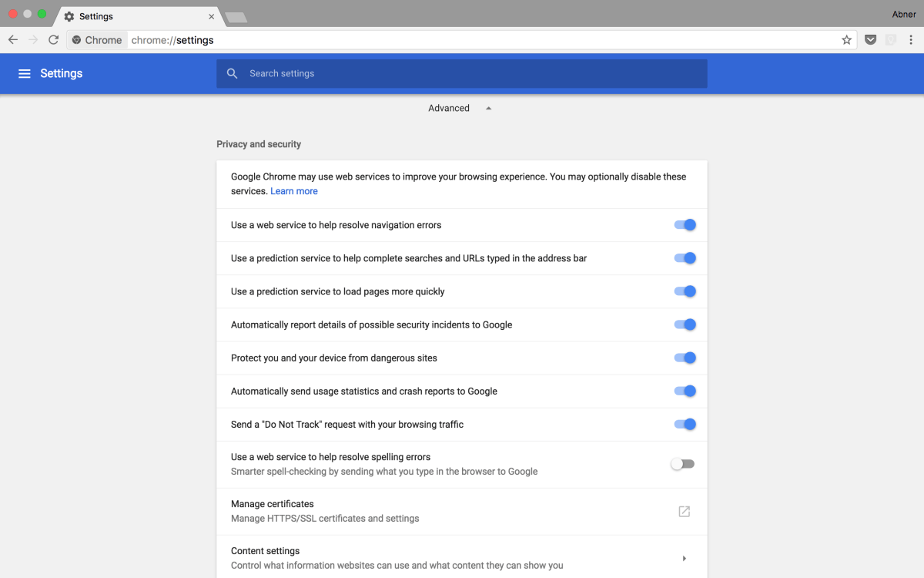The image size is (924, 578).
Task: Enable web service for spelling errors
Action: coord(682,464)
